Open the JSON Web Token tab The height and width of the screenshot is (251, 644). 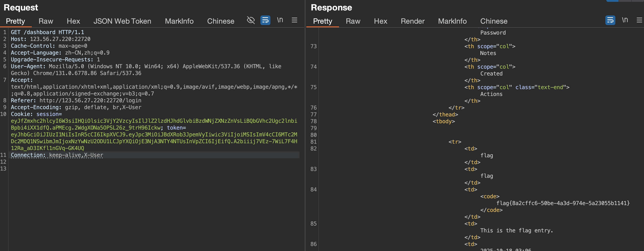click(x=122, y=21)
